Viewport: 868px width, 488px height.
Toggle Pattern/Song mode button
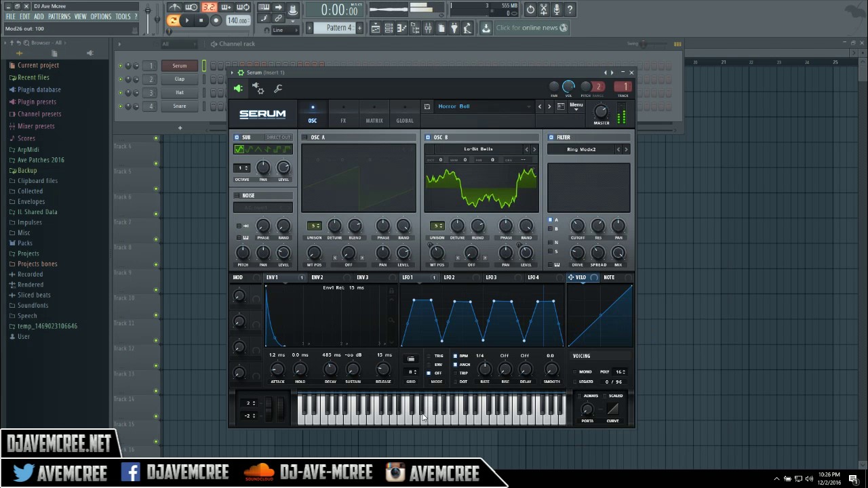(x=173, y=20)
